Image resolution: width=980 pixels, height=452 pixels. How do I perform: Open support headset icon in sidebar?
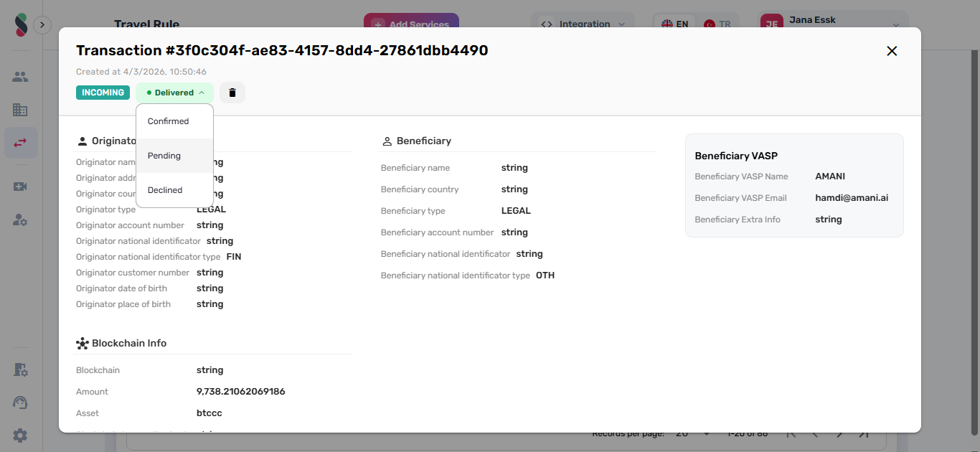[20, 402]
